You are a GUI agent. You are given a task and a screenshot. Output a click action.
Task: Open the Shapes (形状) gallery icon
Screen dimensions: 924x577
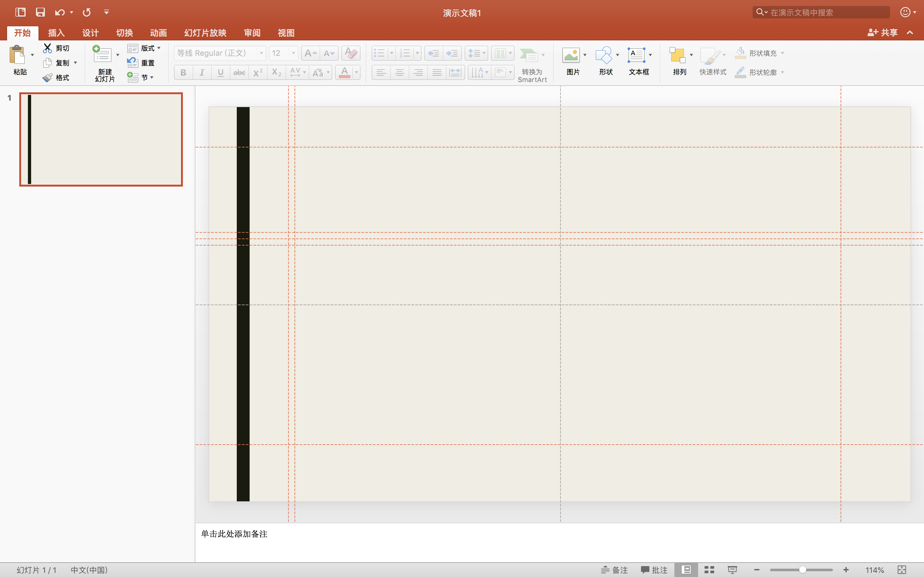(604, 55)
